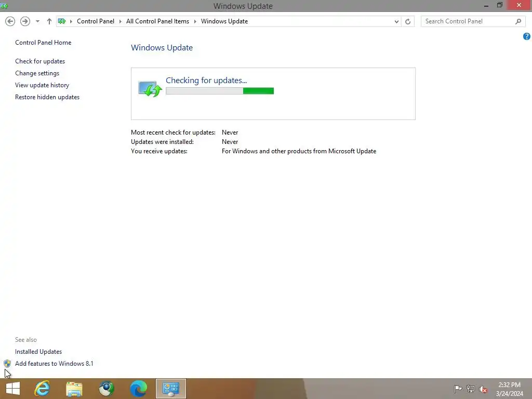
Task: Close the Windows Update window
Action: click(519, 5)
